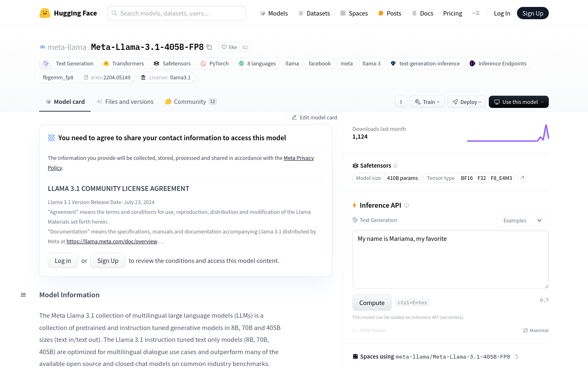The image size is (588, 368).
Task: Open the Meta Privacy Policy link
Action: click(x=299, y=158)
